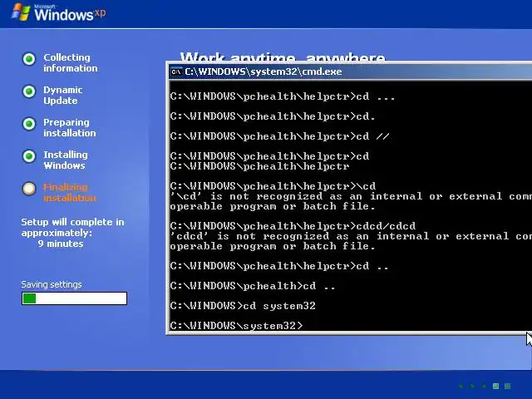Click the helpctr>cd. command line
532x399 pixels.
pyautogui.click(x=273, y=116)
